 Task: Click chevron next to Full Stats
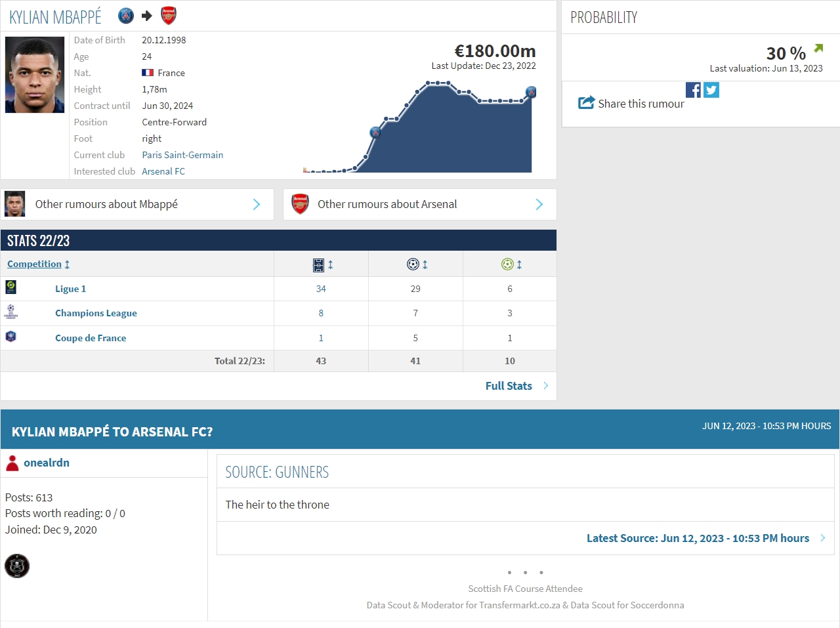pos(546,386)
